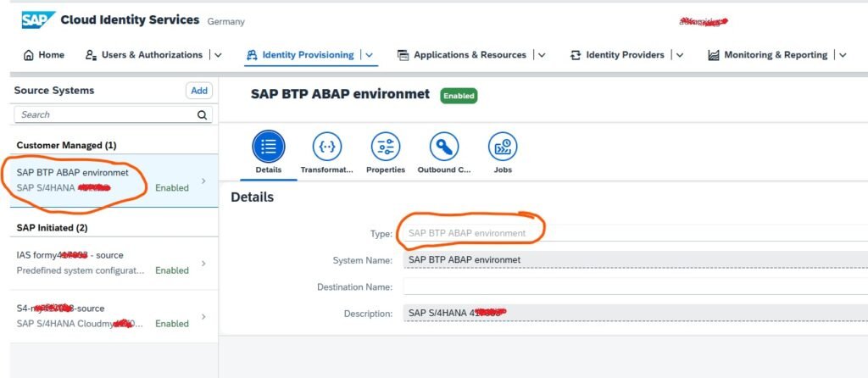Click the Monitoring & Reporting chart icon
The height and width of the screenshot is (378, 868).
tap(714, 55)
